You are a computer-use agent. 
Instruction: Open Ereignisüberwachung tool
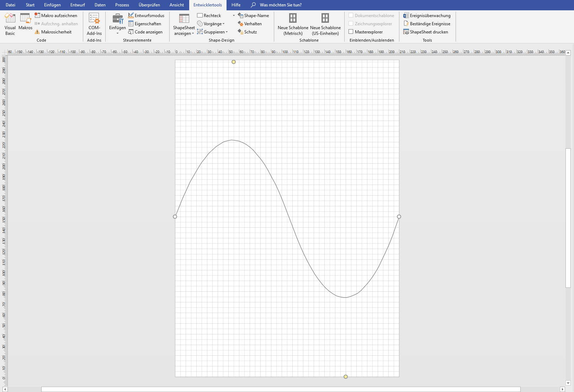(x=427, y=16)
